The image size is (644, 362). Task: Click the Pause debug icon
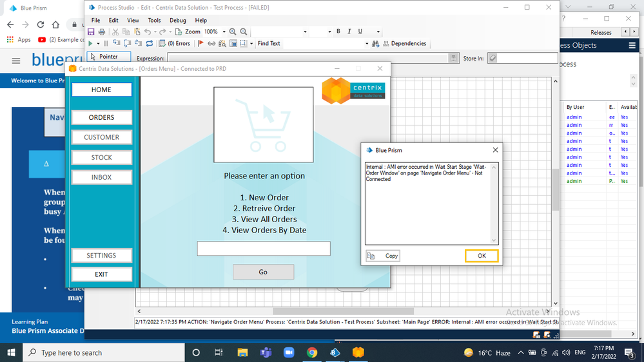[106, 44]
